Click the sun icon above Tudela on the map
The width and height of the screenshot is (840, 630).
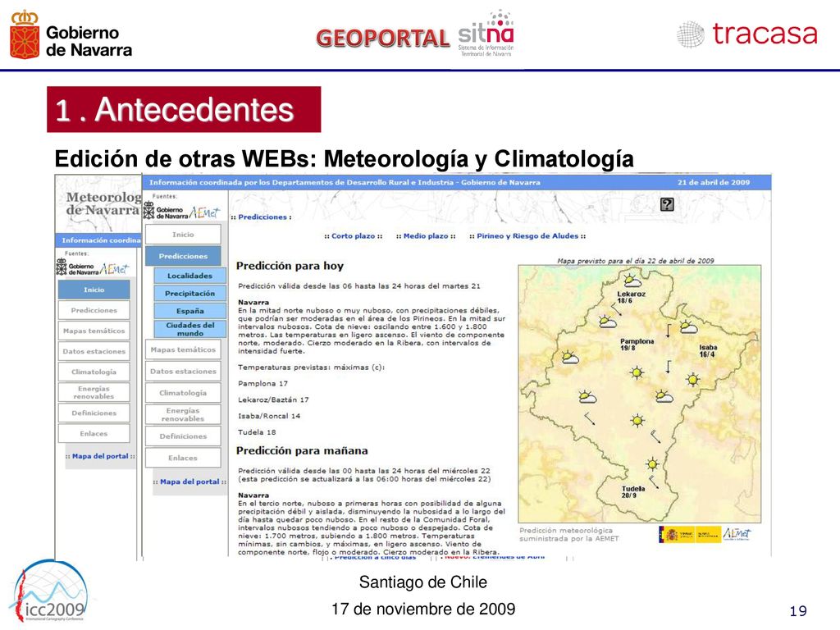652,464
